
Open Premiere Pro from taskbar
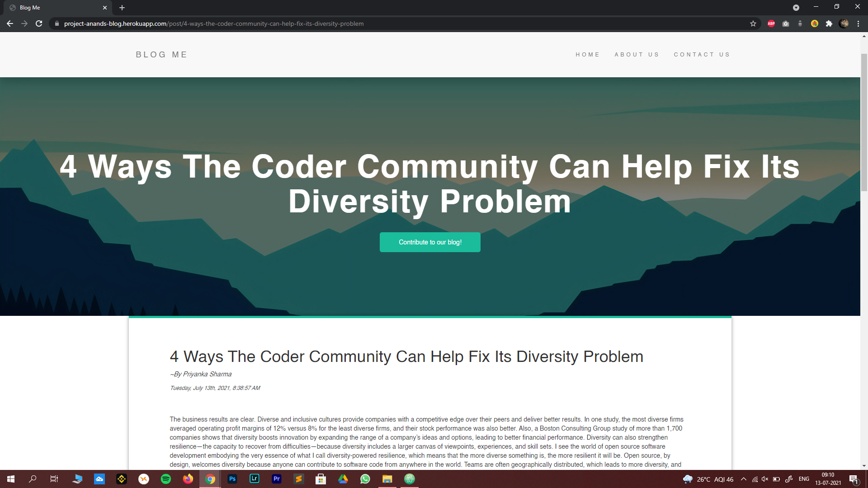(x=277, y=479)
